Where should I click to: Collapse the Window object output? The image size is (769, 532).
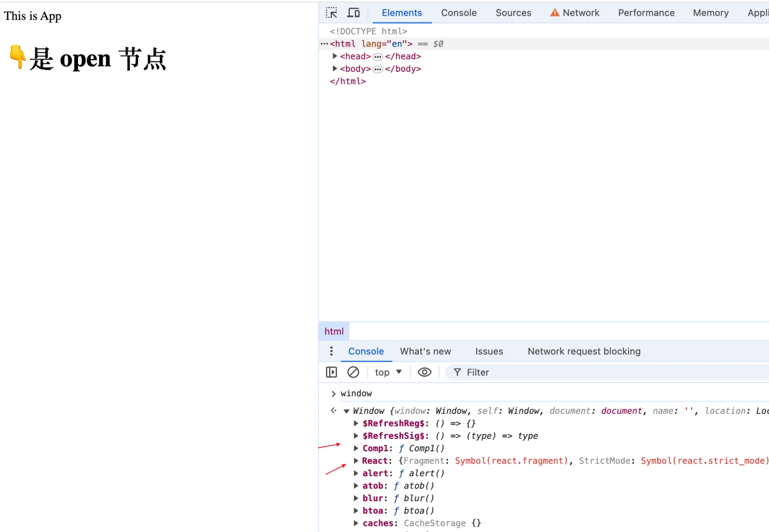[347, 411]
